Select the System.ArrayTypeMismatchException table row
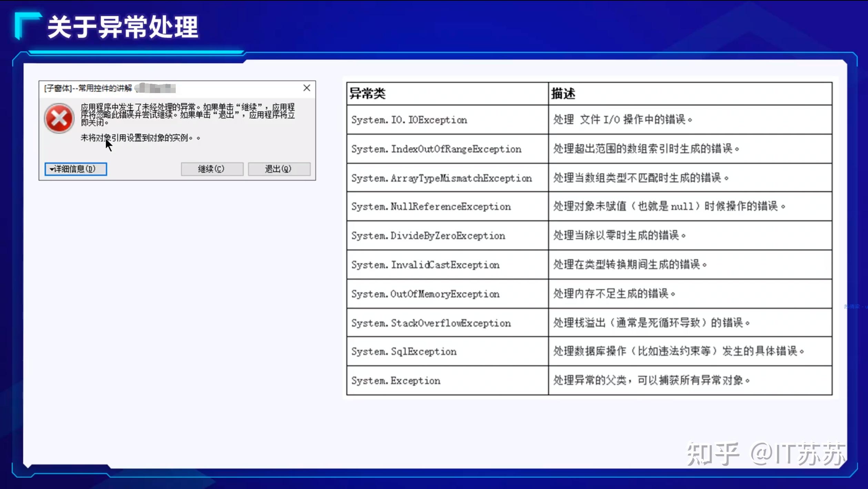Screen dimensions: 868x489 pyautogui.click(x=441, y=179)
